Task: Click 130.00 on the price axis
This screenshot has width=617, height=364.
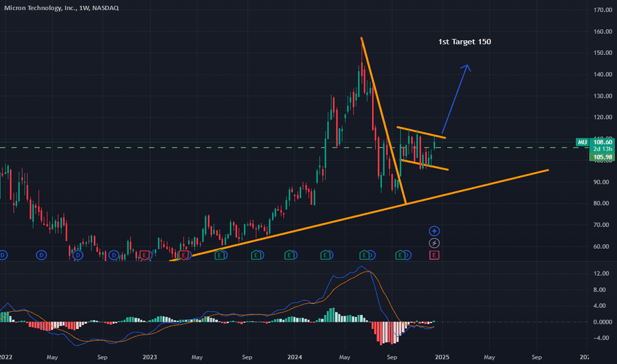Action: 602,96
